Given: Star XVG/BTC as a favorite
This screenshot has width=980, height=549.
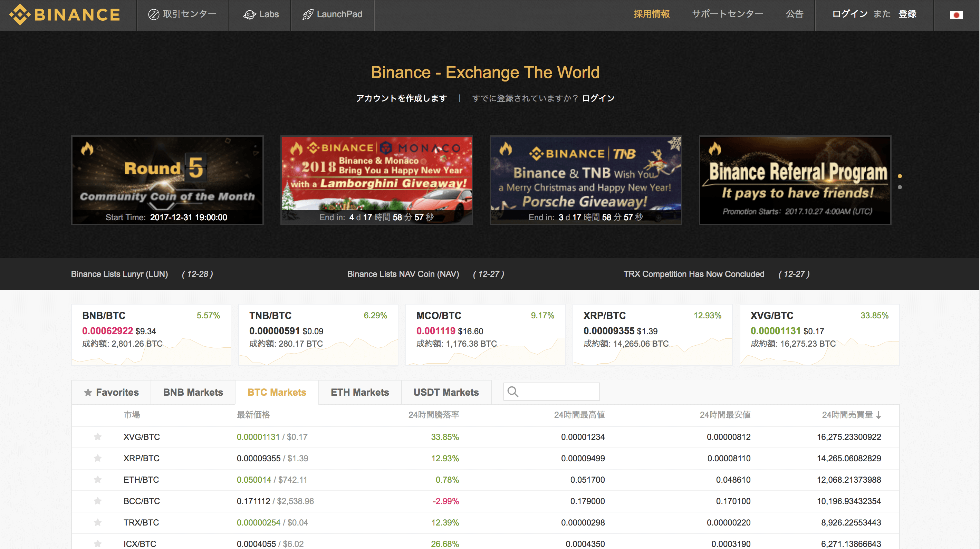Looking at the screenshot, I should [x=98, y=437].
